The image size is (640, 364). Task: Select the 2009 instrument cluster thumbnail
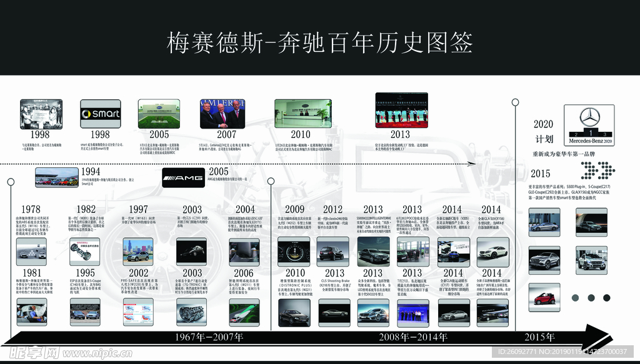click(x=294, y=252)
